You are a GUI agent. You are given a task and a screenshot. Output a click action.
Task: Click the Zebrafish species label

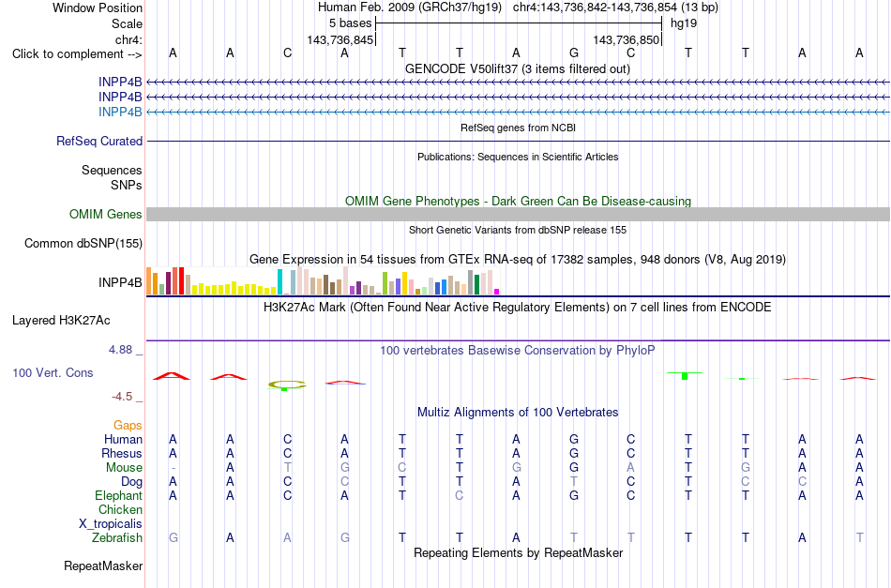pyautogui.click(x=117, y=538)
